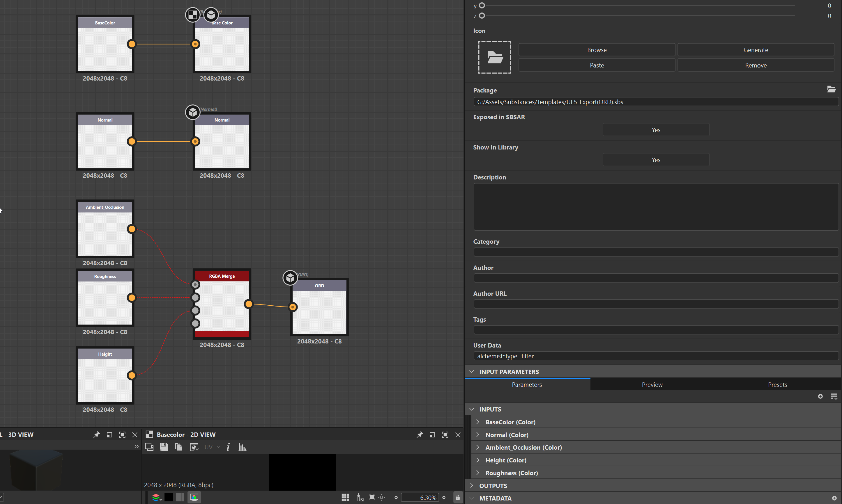Pin the Basecolor 2D View panel

point(420,434)
